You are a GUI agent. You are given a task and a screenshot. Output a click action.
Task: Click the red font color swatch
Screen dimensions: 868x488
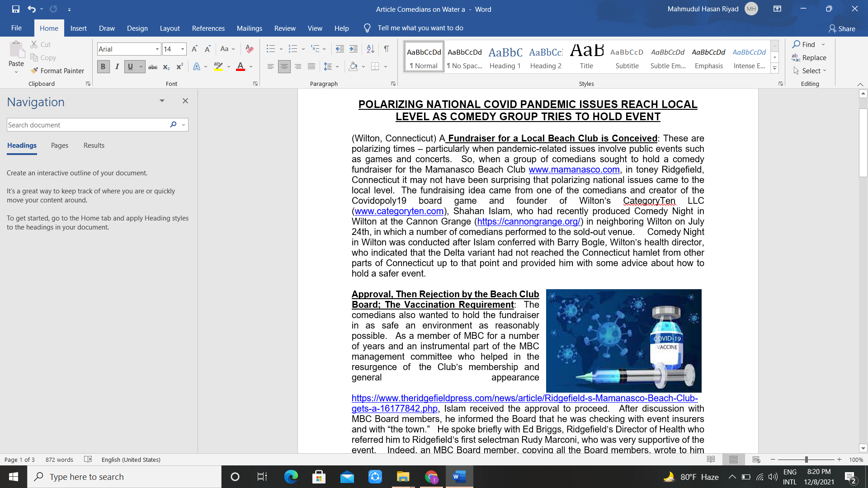(x=241, y=67)
